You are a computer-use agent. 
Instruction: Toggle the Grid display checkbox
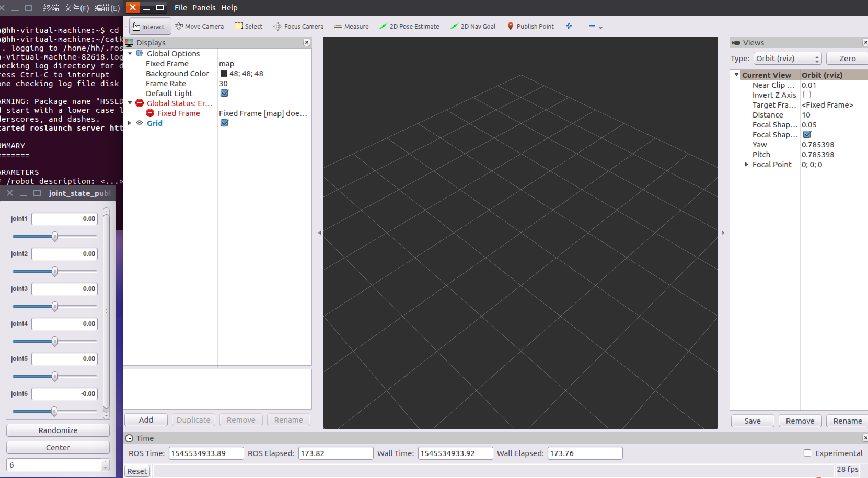coord(224,123)
